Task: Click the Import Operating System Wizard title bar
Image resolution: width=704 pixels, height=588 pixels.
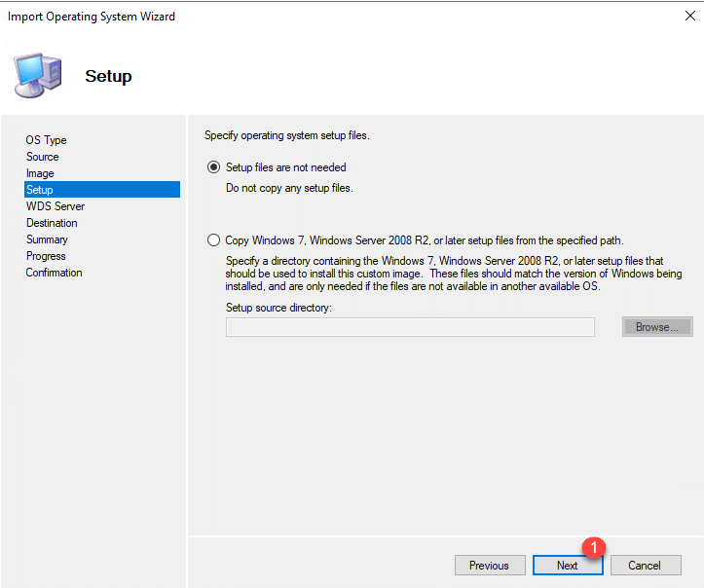Action: click(x=292, y=17)
